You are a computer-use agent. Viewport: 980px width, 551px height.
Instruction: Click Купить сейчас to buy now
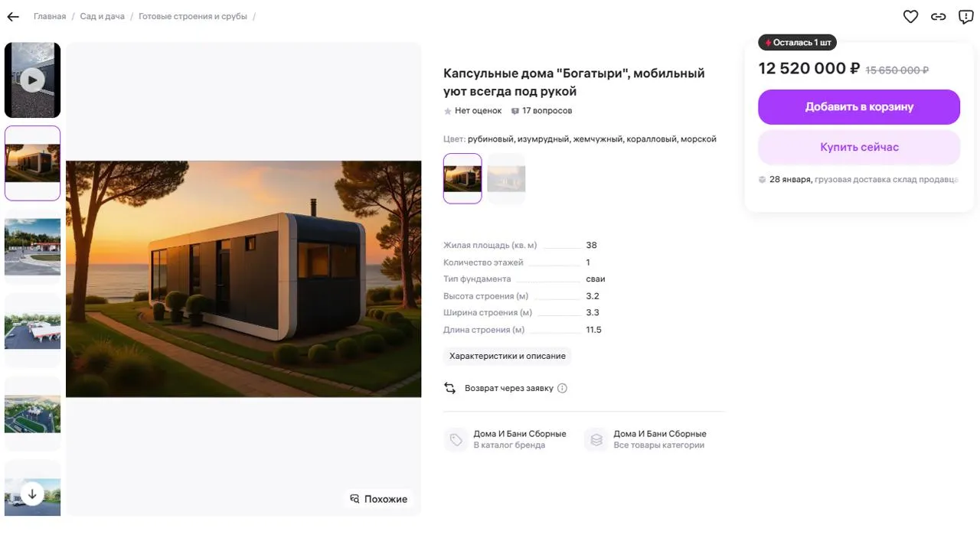[x=858, y=147]
